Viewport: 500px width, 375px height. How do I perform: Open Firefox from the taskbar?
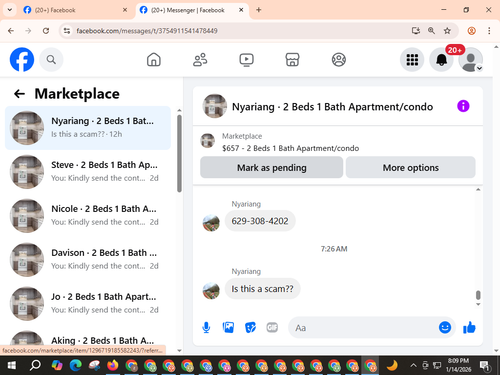pyautogui.click(x=113, y=366)
